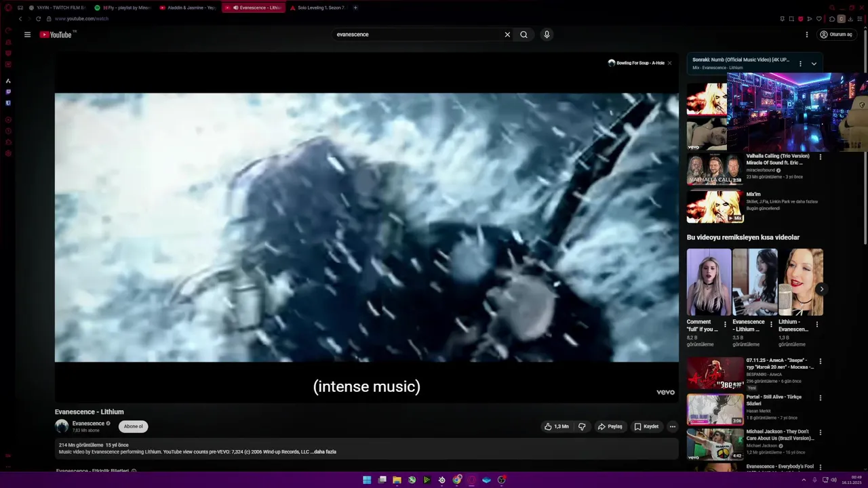This screenshot has height=488, width=868.
Task: Switch to YAYIN - TWITCH FILM tab
Action: point(57,7)
